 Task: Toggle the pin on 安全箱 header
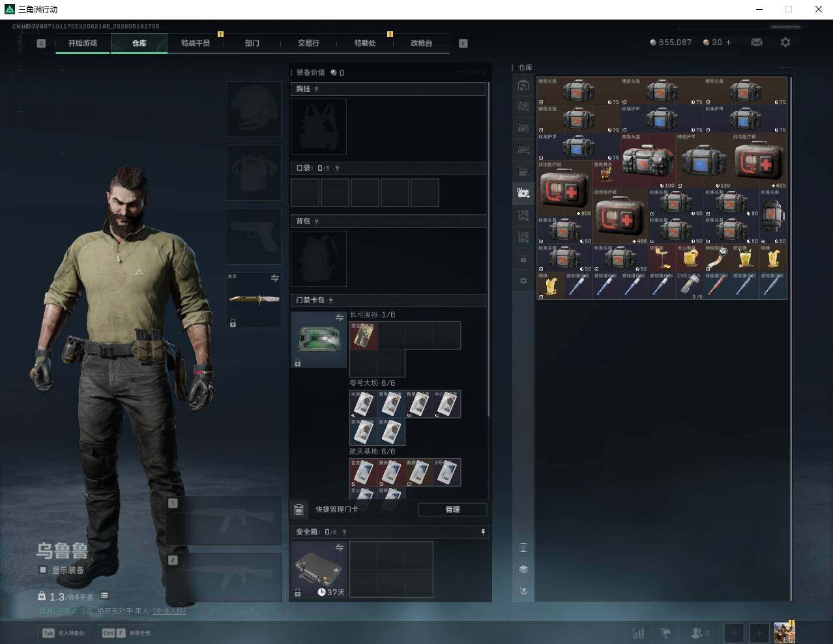pyautogui.click(x=482, y=532)
